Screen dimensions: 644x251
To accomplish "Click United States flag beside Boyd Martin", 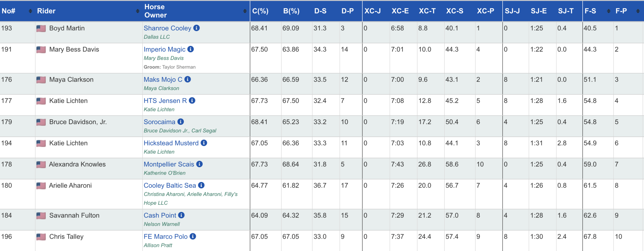I will pyautogui.click(x=41, y=28).
